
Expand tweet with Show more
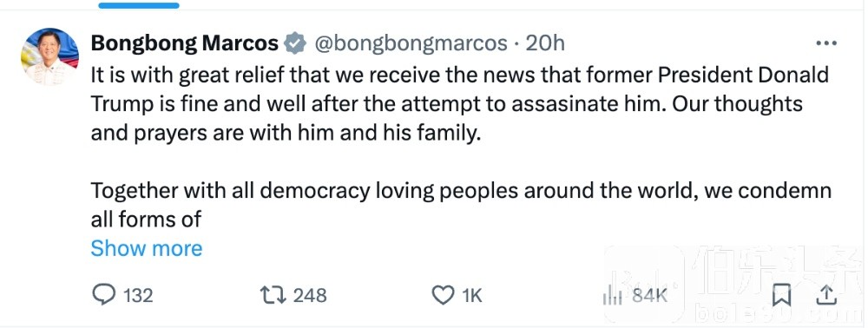click(147, 248)
